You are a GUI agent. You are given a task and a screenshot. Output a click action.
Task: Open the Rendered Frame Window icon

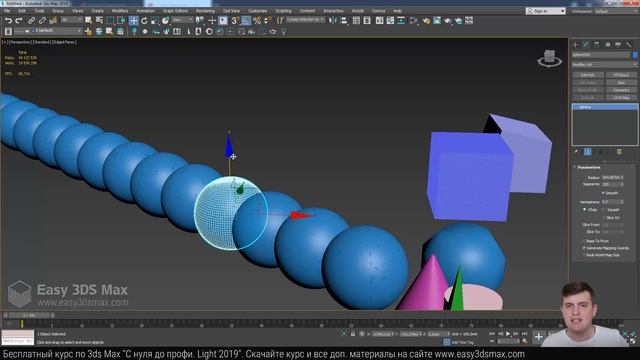(437, 20)
